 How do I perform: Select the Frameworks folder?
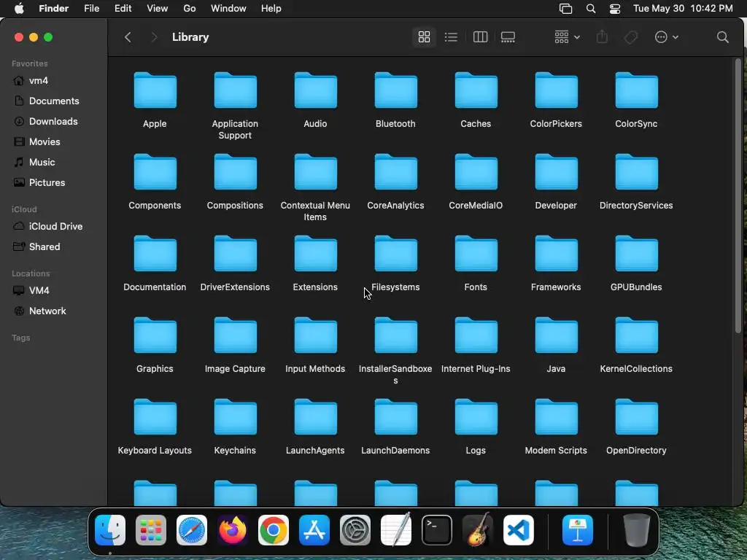coord(556,254)
